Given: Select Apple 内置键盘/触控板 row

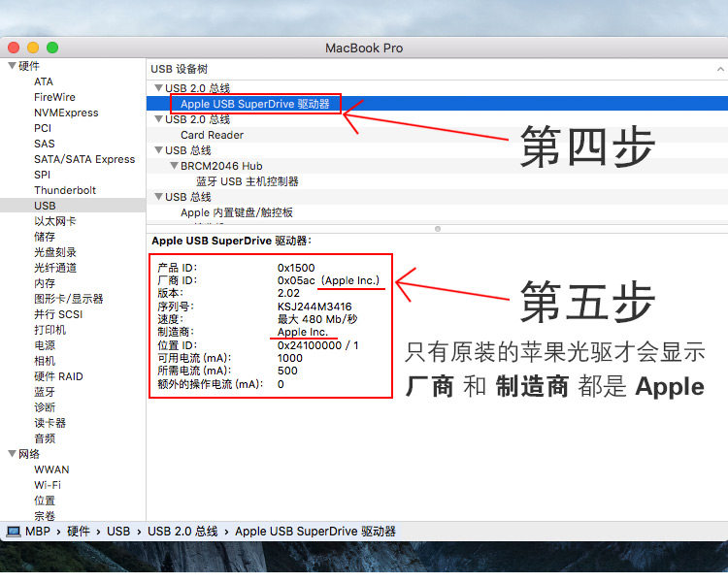Looking at the screenshot, I should click(437, 212).
